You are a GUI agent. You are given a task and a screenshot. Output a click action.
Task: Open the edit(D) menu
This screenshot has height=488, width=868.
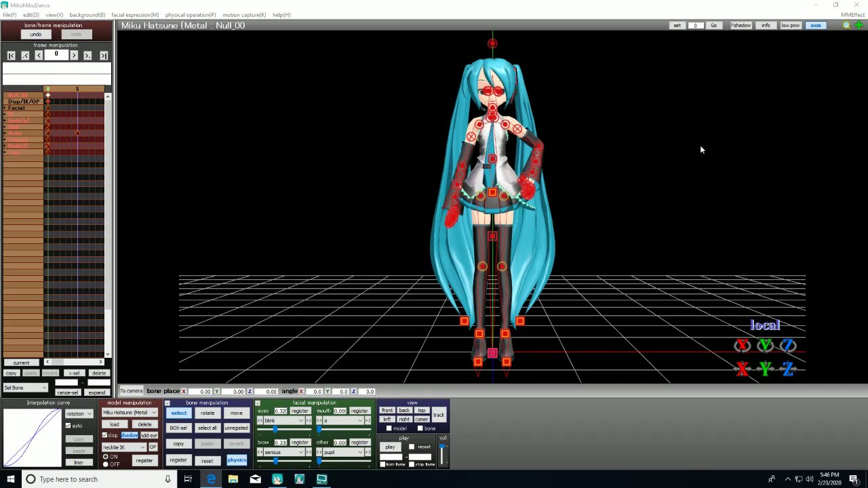[x=31, y=14]
